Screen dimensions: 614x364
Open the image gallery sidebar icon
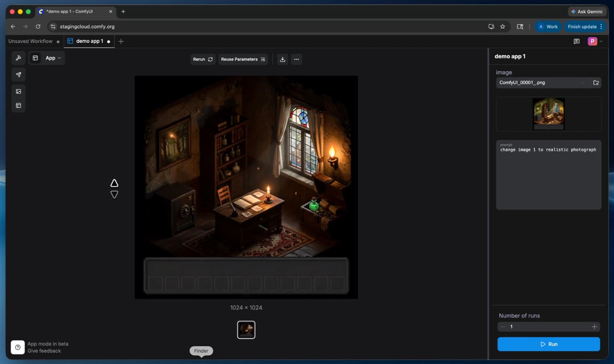pyautogui.click(x=18, y=91)
